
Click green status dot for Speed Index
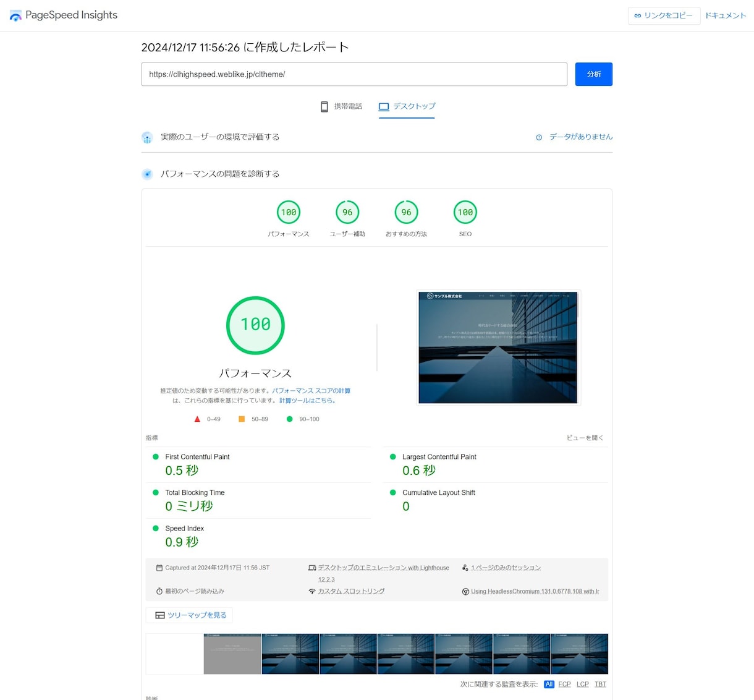(x=156, y=529)
